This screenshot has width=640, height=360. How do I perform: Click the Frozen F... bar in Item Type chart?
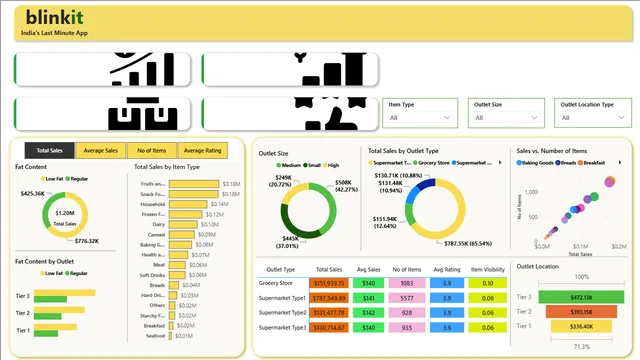coord(185,214)
